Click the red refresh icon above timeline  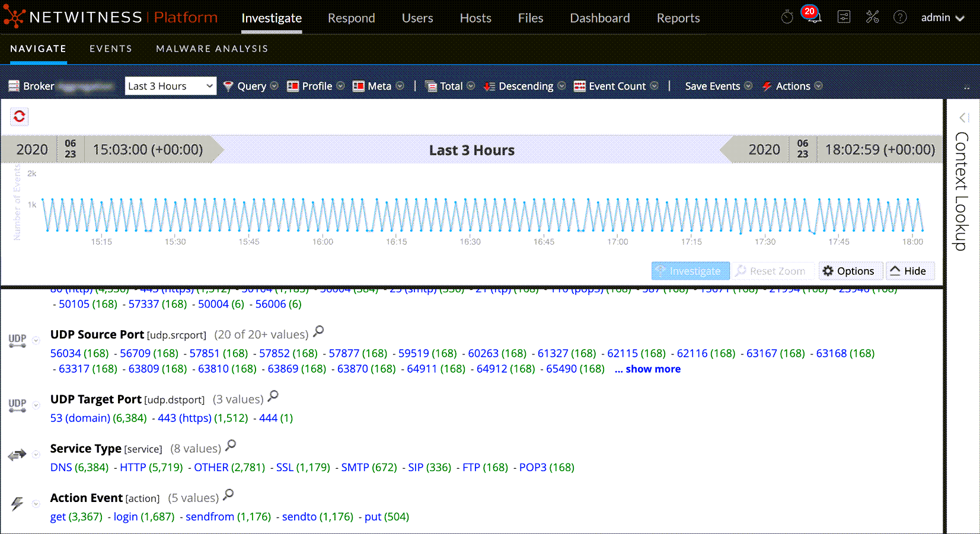(20, 116)
